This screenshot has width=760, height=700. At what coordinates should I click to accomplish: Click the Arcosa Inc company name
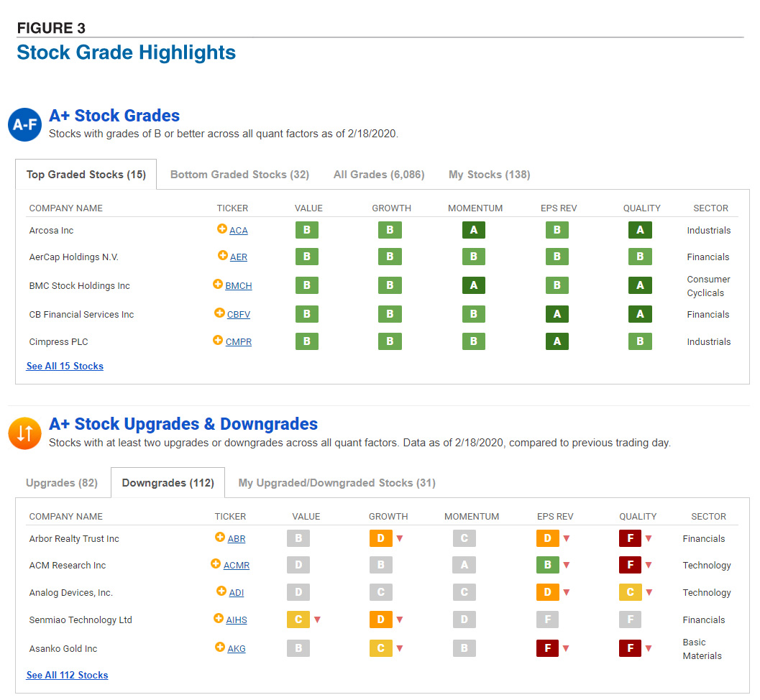tap(51, 231)
